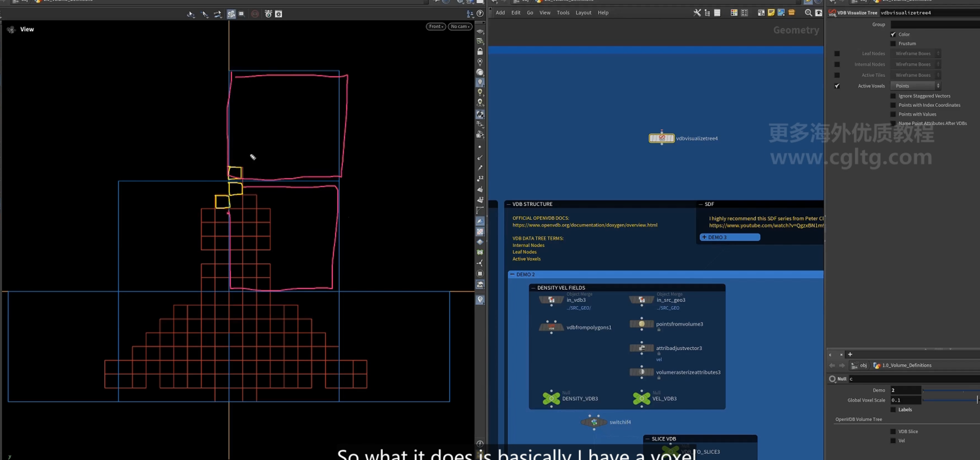The width and height of the screenshot is (980, 460).
Task: Click the magnifier find-node icon
Action: 808,12
